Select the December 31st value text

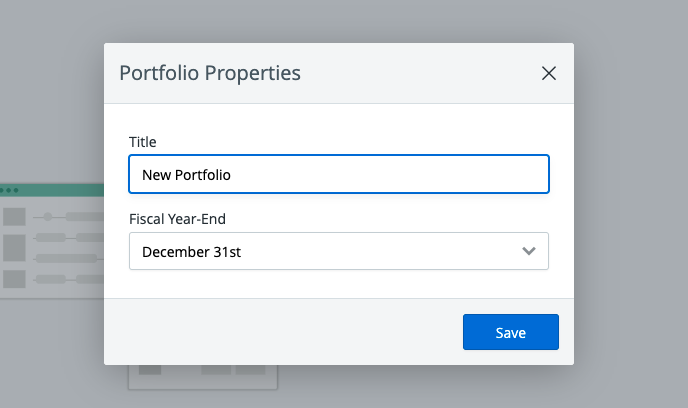coord(192,252)
